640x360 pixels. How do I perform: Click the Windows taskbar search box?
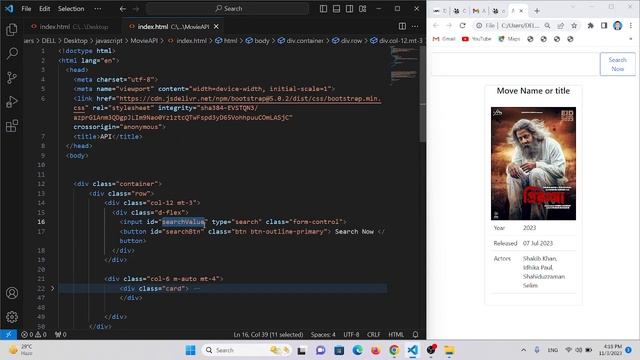point(247,350)
